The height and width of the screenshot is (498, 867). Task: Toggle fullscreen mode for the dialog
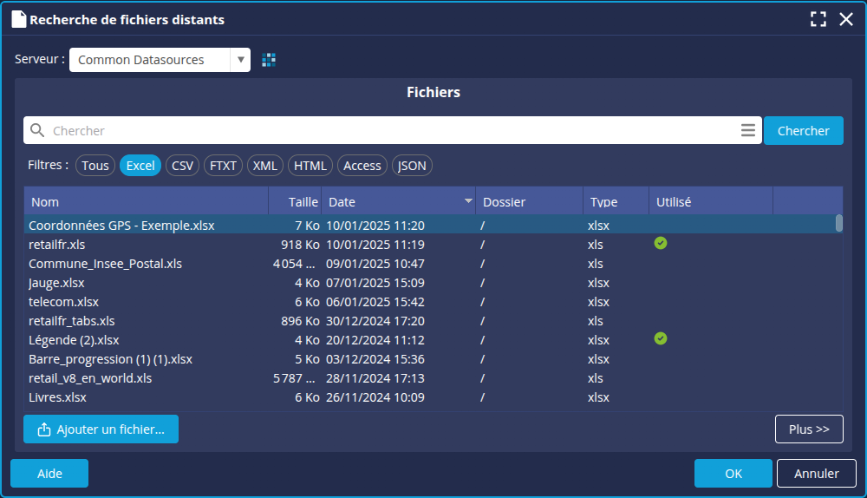tap(818, 19)
